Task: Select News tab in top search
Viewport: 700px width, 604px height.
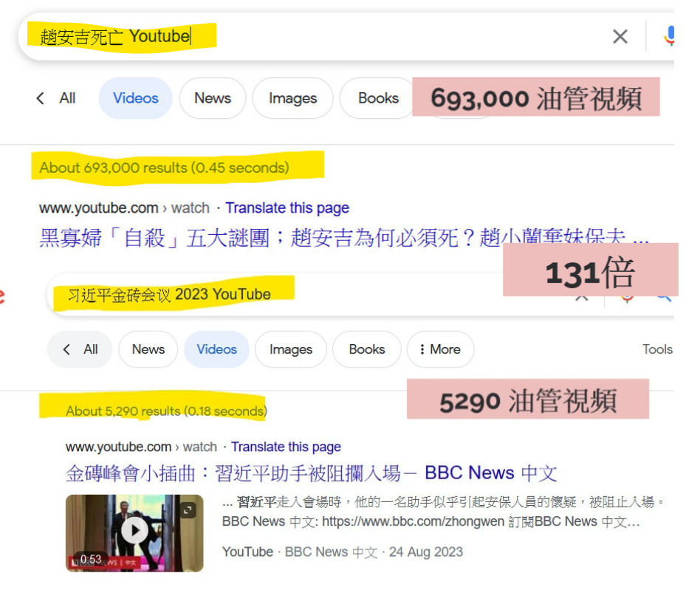Action: coord(213,98)
